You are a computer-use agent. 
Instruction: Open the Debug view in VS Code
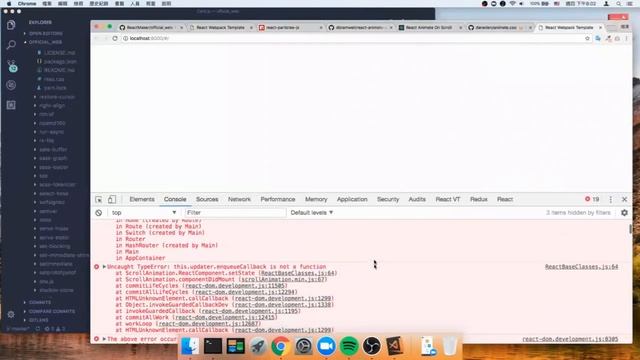tap(11, 85)
